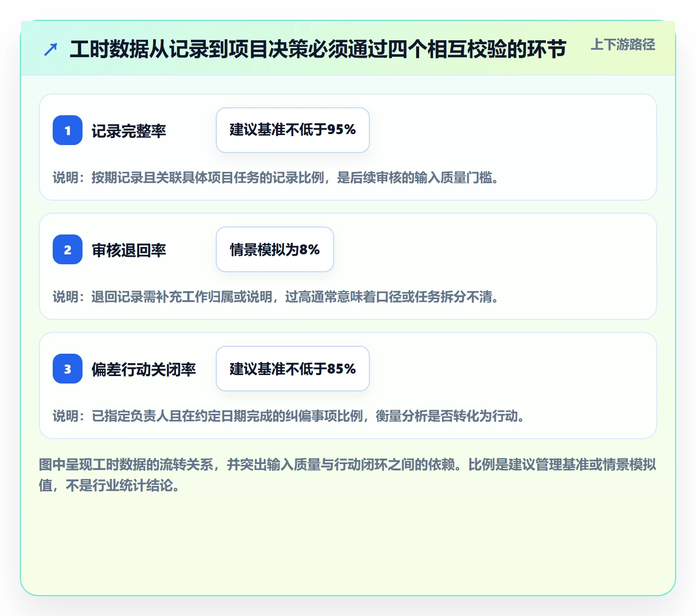Click the 记录完整率 heading
Viewport: 696px width, 616px height.
click(129, 131)
